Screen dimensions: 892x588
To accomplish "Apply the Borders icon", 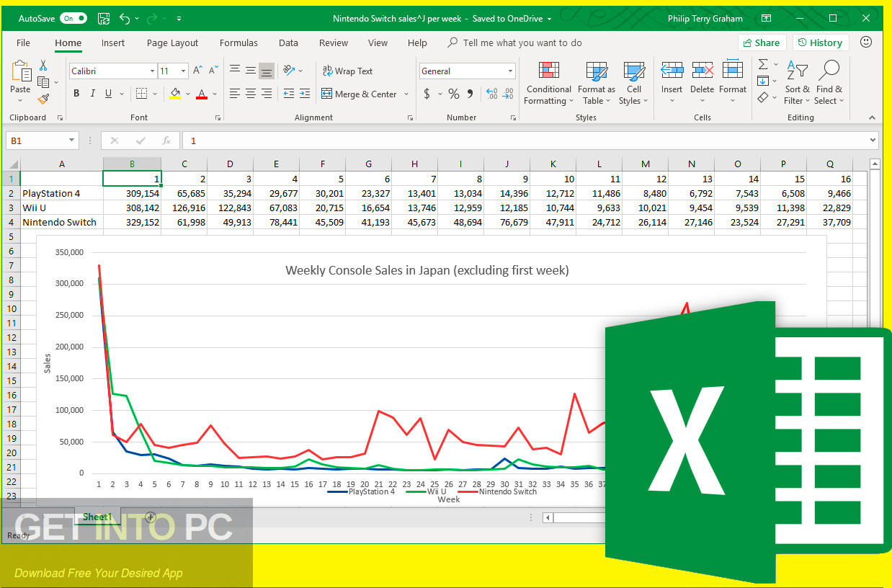I will [141, 94].
